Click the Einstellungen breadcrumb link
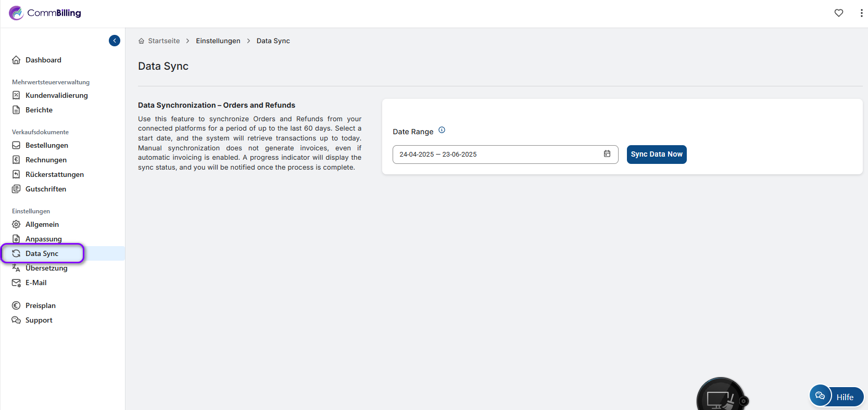 (x=218, y=41)
